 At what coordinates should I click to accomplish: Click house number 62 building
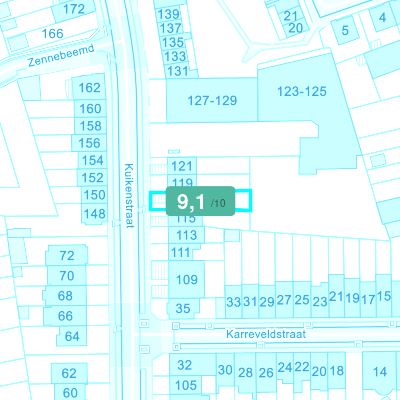pyautogui.click(x=69, y=373)
